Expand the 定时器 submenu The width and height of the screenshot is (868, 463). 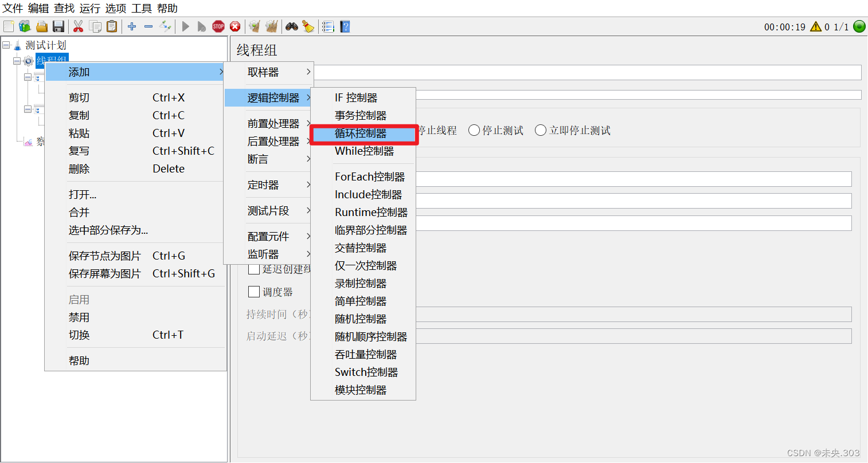coord(268,185)
